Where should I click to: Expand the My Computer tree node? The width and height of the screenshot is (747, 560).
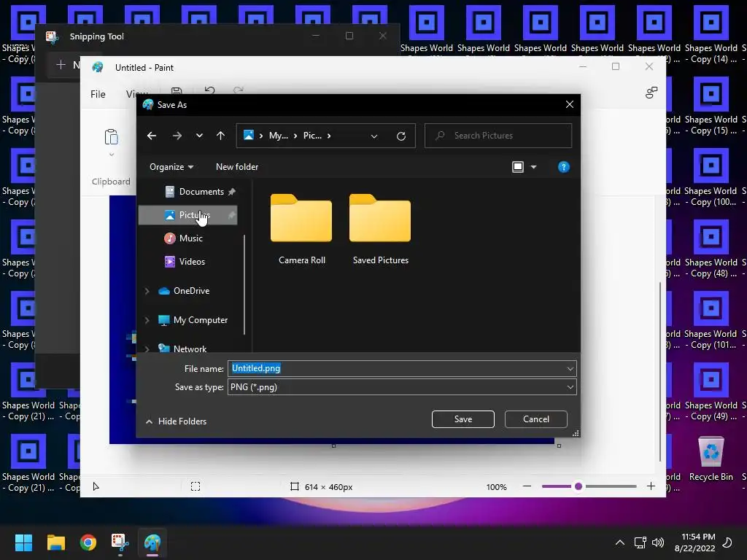(147, 320)
